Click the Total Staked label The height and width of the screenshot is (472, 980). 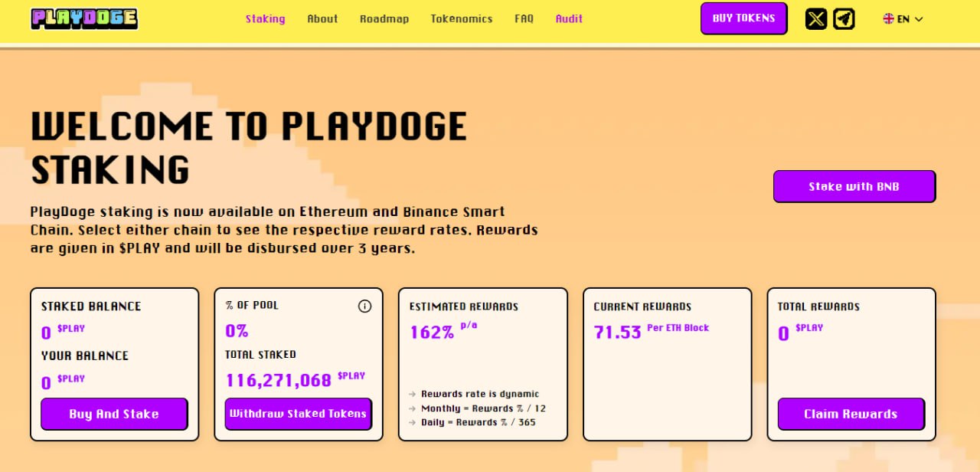pos(260,355)
